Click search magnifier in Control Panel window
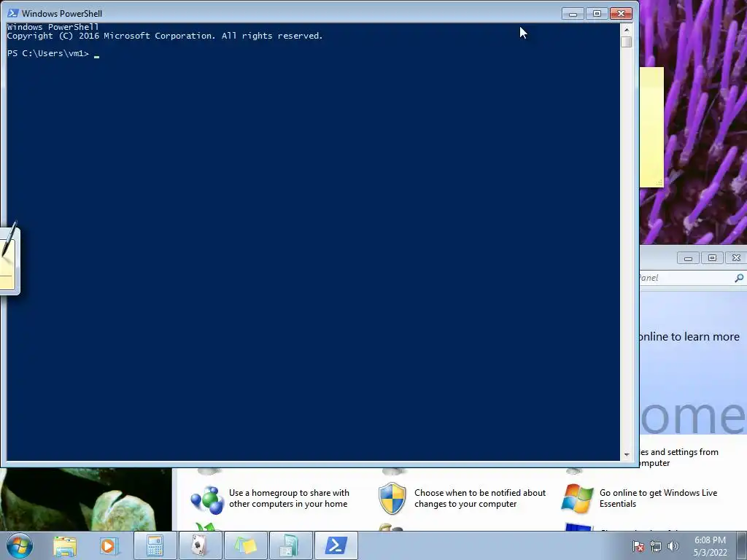The image size is (747, 560). coord(739,278)
